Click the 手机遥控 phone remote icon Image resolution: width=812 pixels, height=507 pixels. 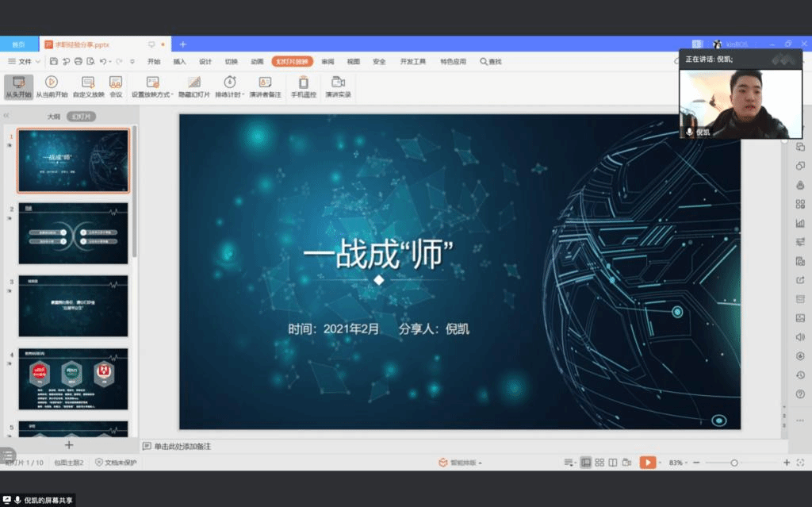tap(303, 82)
